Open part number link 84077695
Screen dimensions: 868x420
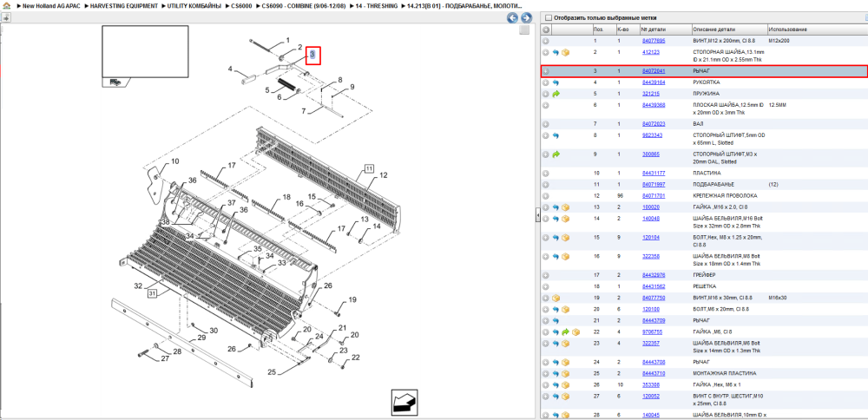(x=654, y=41)
